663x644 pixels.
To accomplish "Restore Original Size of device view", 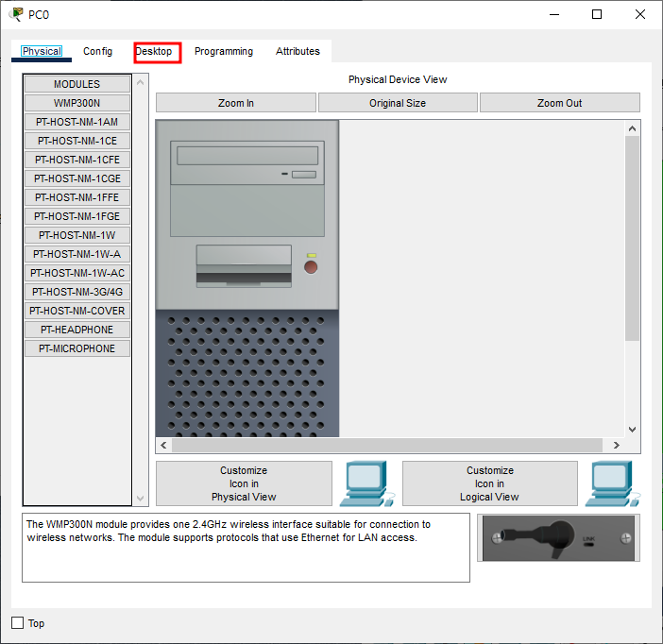I will click(398, 103).
